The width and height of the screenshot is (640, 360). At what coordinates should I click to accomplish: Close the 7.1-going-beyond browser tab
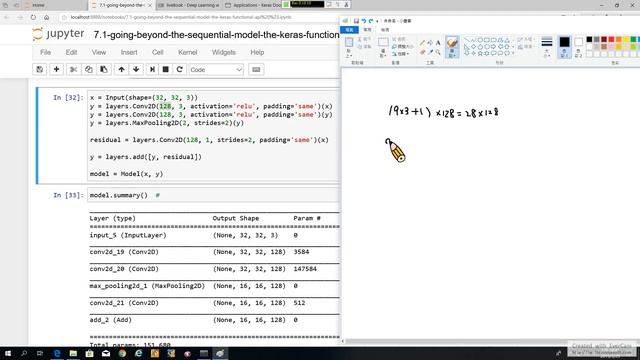point(150,5)
